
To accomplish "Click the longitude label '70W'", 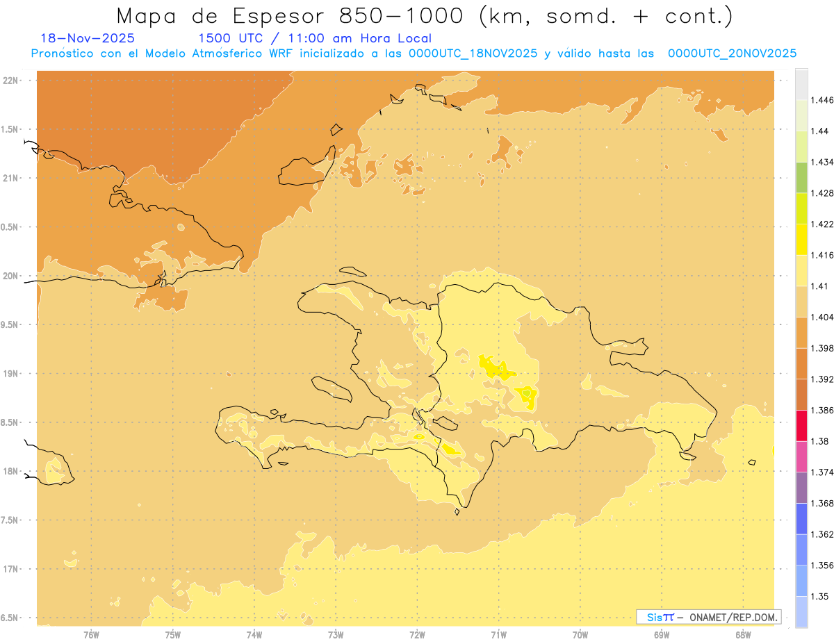I will [x=580, y=634].
